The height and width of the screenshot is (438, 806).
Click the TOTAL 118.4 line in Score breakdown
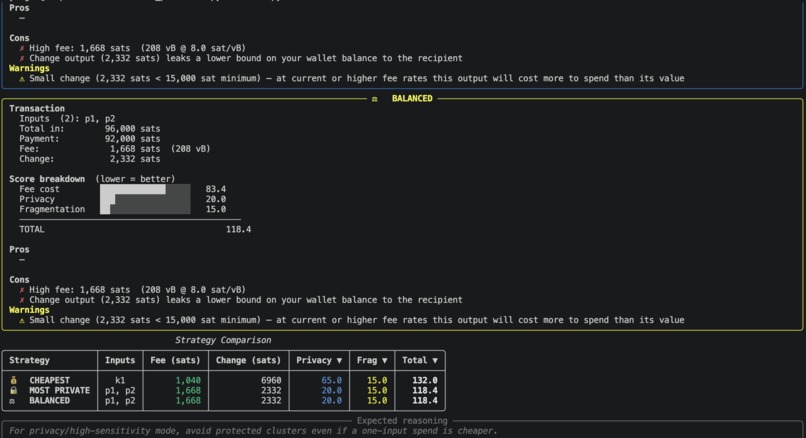(135, 229)
